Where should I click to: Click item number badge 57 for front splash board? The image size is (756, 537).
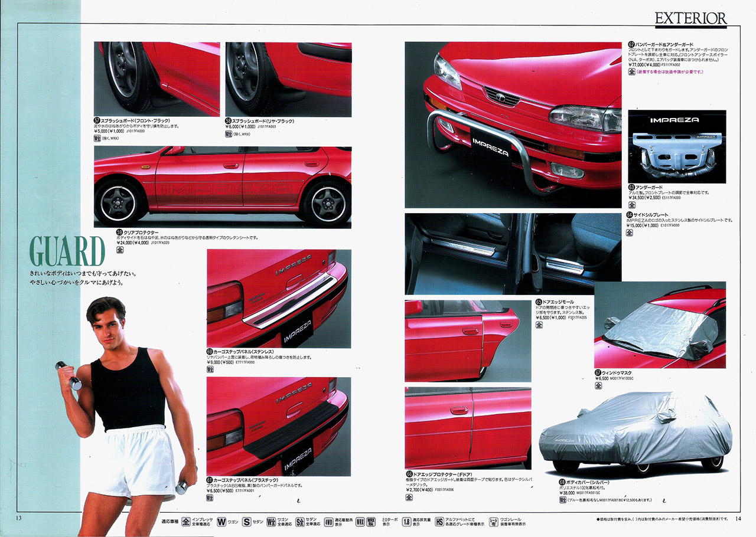(x=97, y=120)
